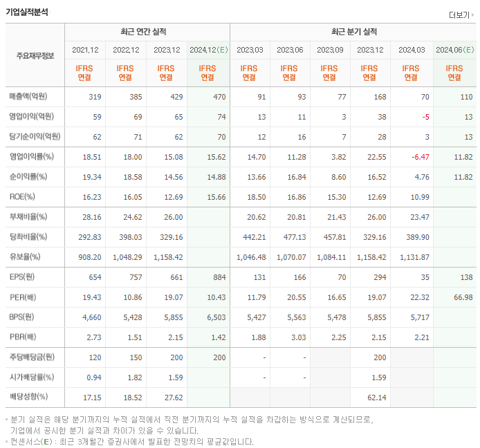This screenshot has height=448, width=480.
Task: Click the 2024.03 quarter column header
Action: (412, 50)
